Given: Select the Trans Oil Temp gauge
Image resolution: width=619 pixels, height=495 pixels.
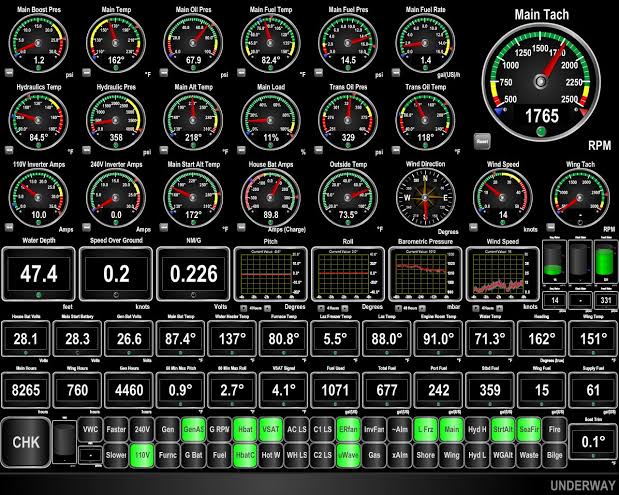Looking at the screenshot, I should 425,121.
